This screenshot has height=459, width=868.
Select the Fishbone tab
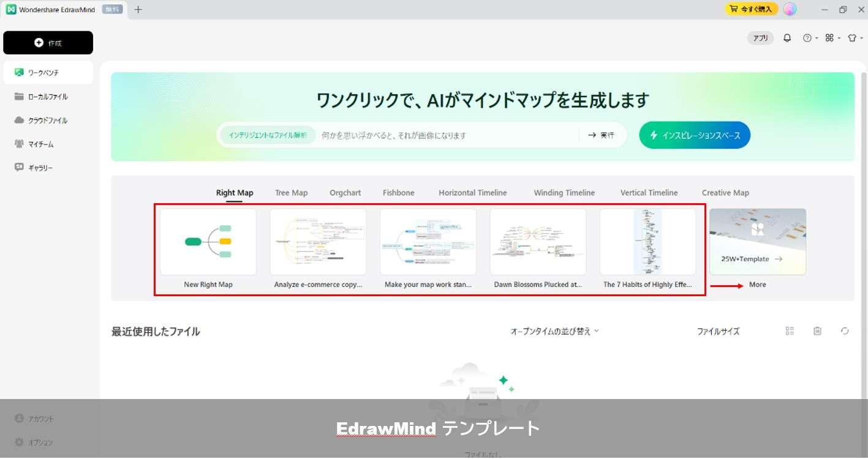tap(399, 193)
